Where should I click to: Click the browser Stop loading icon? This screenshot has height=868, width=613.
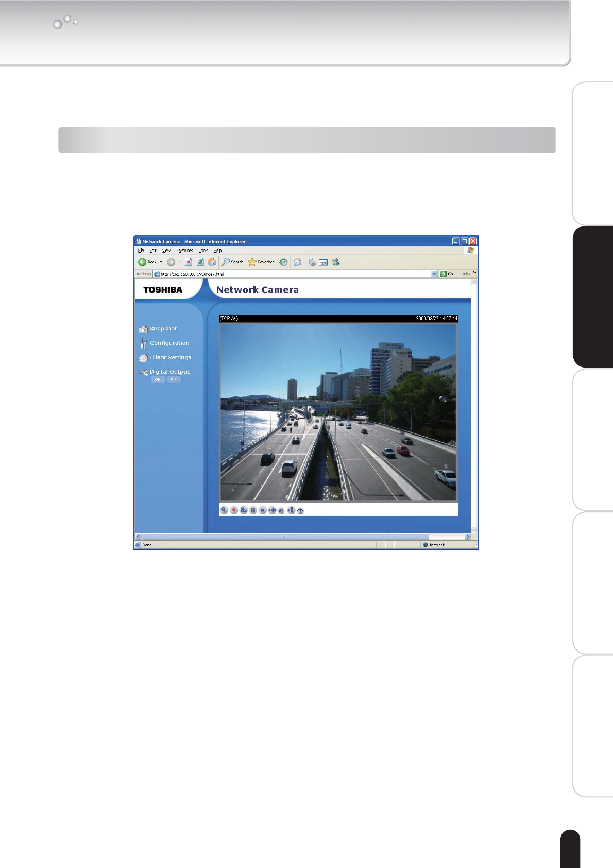coord(189,262)
